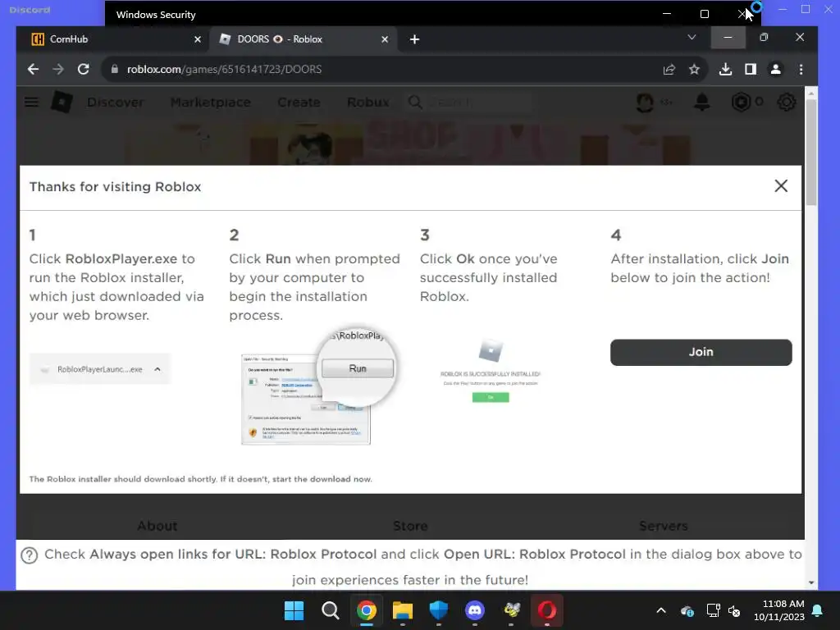
Task: Click the Roblox successfully installed illustration
Action: pyautogui.click(x=491, y=371)
